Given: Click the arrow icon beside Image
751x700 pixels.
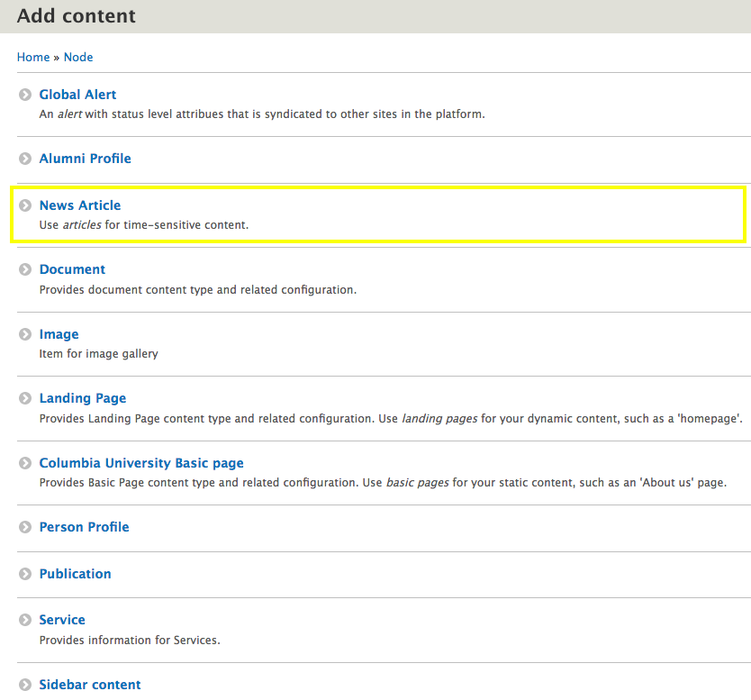Looking at the screenshot, I should 25,334.
